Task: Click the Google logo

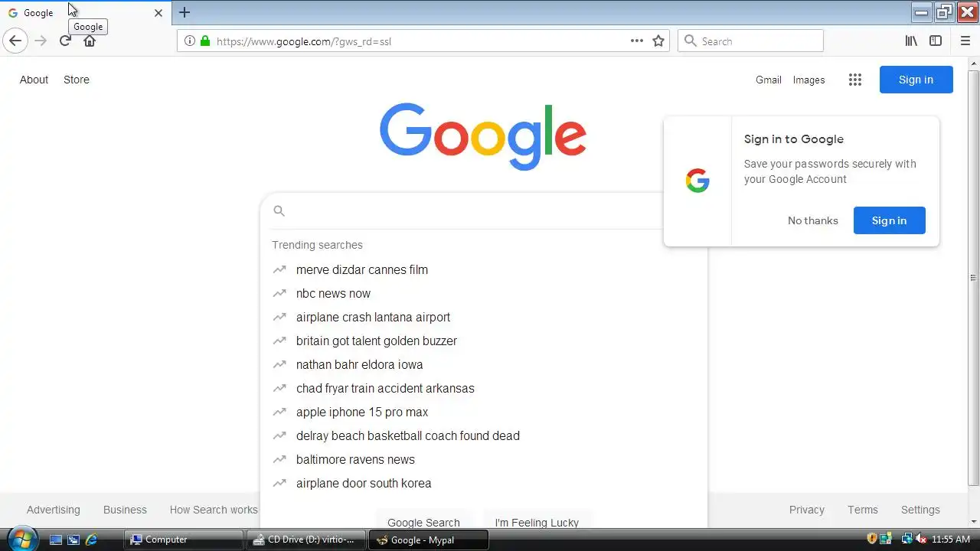Action: point(483,136)
